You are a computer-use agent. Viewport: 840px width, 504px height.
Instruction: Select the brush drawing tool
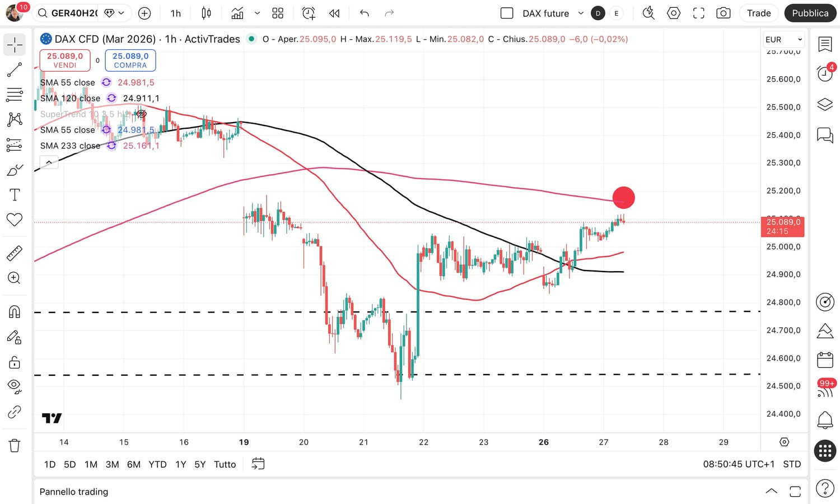pos(15,170)
